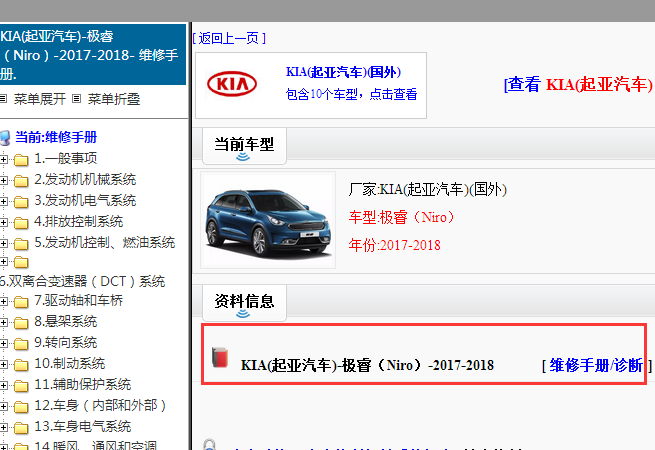The width and height of the screenshot is (655, 450).
Task: Expand the 12.车身 node
Action: point(4,406)
